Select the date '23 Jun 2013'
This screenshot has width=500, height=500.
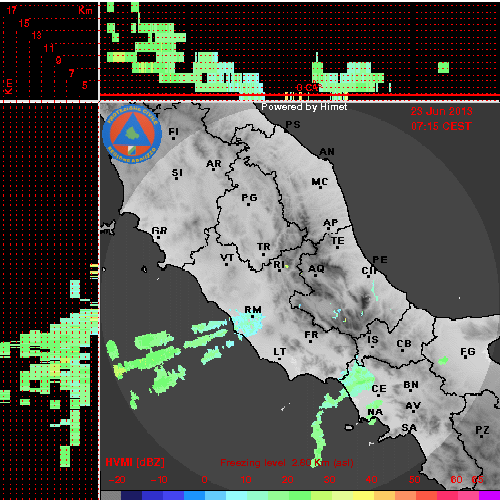[441, 111]
